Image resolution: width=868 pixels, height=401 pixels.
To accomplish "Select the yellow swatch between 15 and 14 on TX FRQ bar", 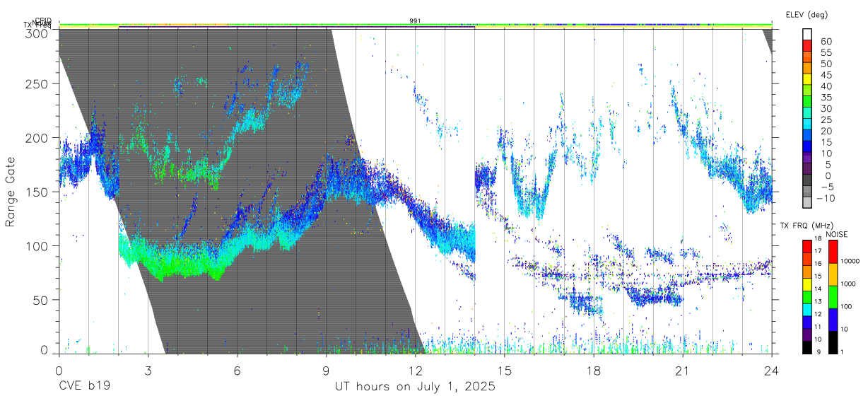I will coord(807,284).
